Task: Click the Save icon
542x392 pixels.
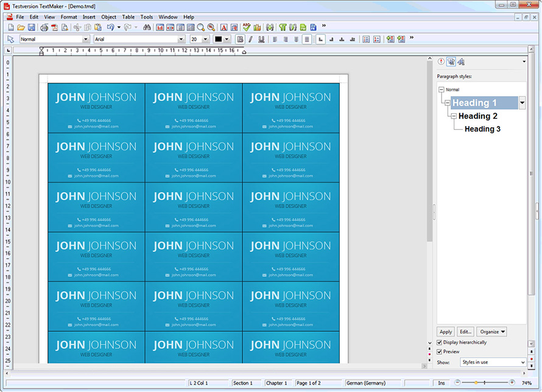Action: pos(33,27)
